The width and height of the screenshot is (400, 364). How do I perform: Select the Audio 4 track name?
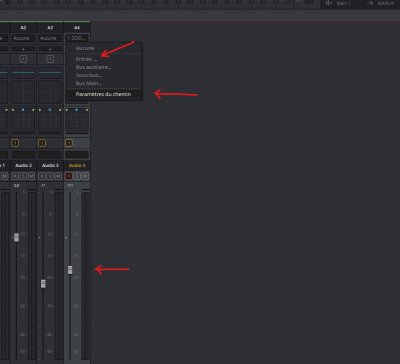(77, 165)
